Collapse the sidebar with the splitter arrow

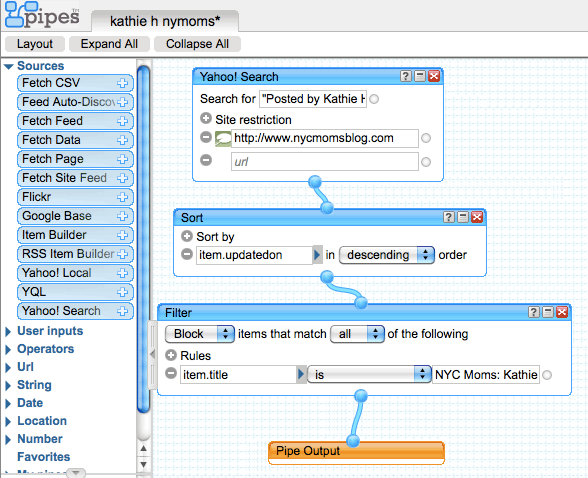pos(152,354)
